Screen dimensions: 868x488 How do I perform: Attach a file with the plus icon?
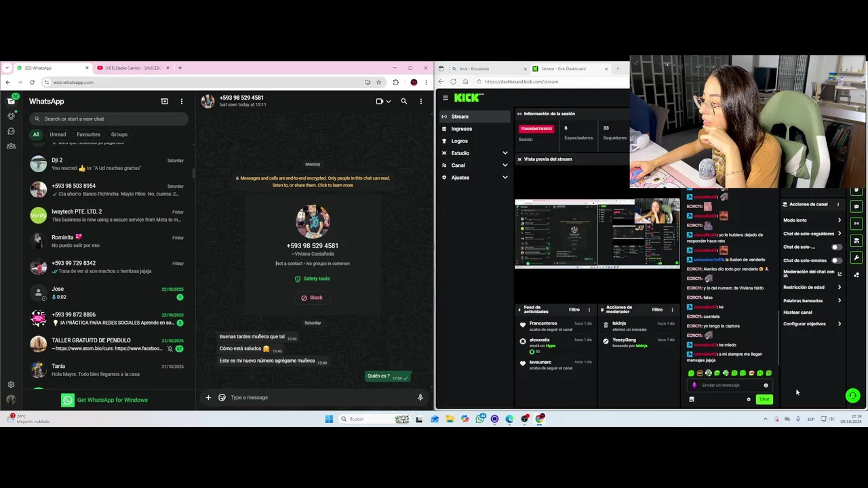tap(208, 397)
